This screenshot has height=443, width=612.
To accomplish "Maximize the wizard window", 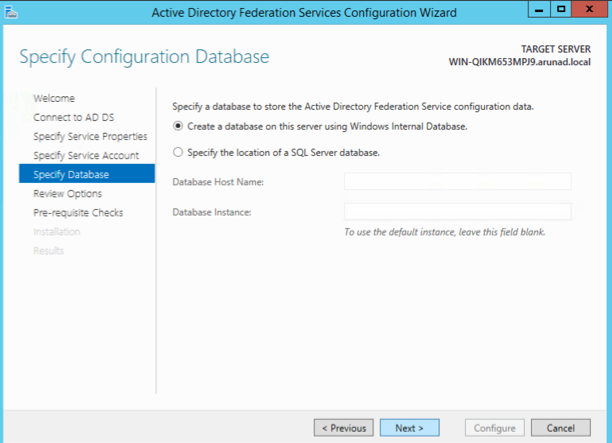I will [x=561, y=9].
